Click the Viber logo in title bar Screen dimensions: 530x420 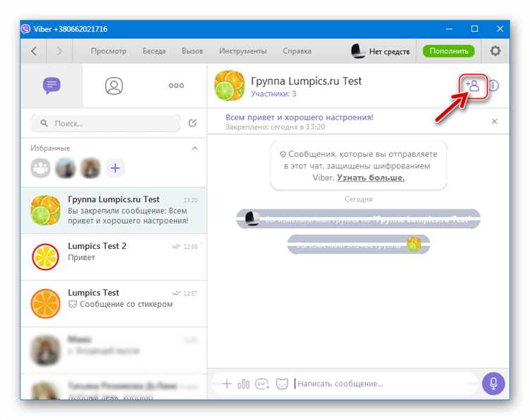pos(26,29)
